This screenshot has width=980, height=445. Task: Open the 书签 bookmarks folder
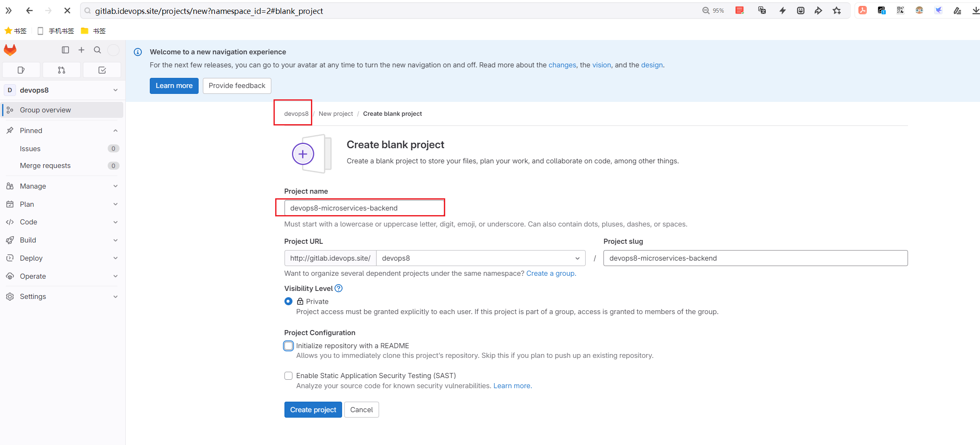coord(93,31)
